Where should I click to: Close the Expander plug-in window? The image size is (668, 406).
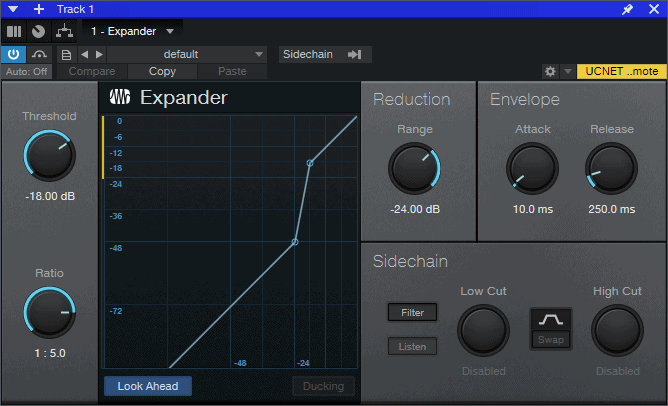coord(654,9)
